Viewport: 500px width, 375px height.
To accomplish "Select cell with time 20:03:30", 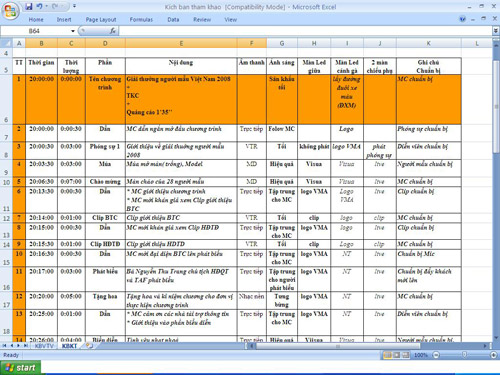I will (41, 168).
